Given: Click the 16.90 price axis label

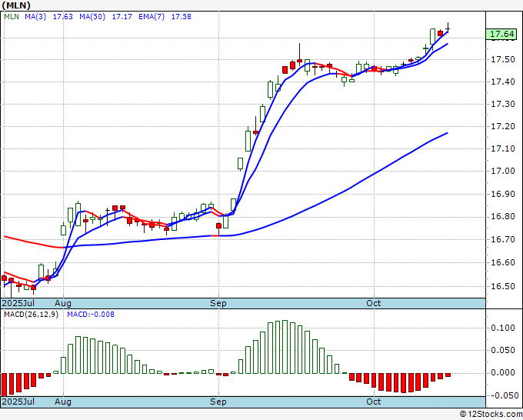Looking at the screenshot, I should click(x=503, y=194).
